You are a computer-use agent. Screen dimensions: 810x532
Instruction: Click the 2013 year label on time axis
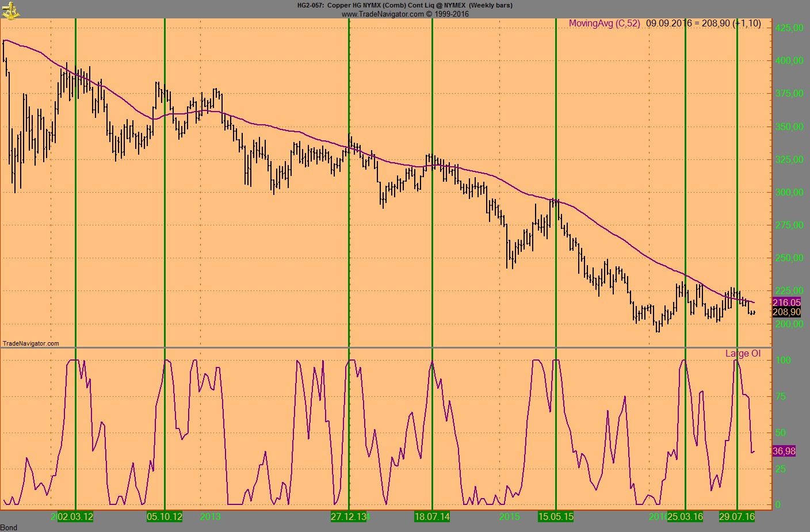[x=210, y=516]
